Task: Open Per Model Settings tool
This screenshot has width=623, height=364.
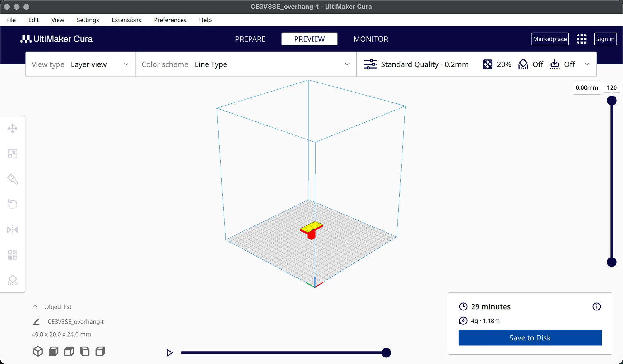Action: (12, 255)
